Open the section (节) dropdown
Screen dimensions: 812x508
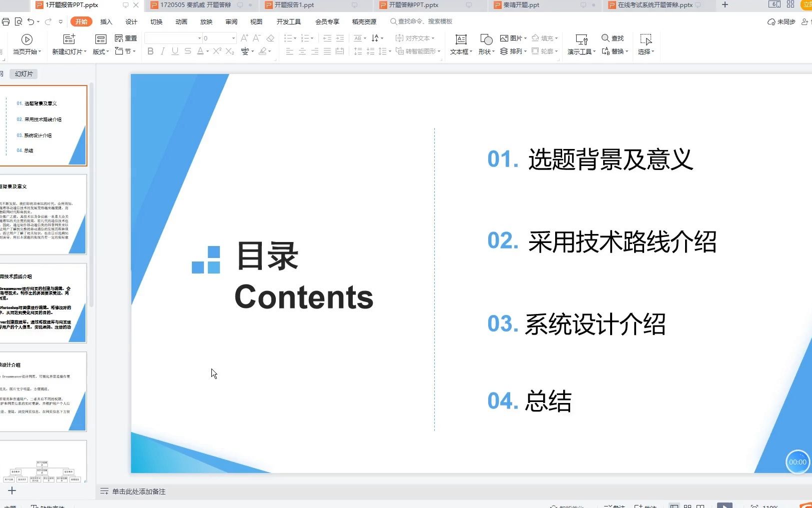click(x=126, y=51)
